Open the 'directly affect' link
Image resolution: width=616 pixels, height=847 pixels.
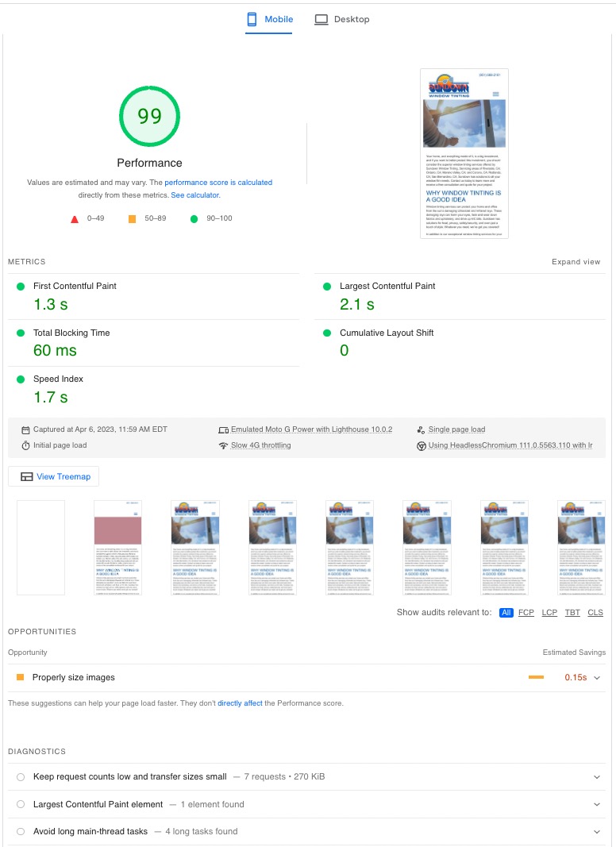[240, 703]
